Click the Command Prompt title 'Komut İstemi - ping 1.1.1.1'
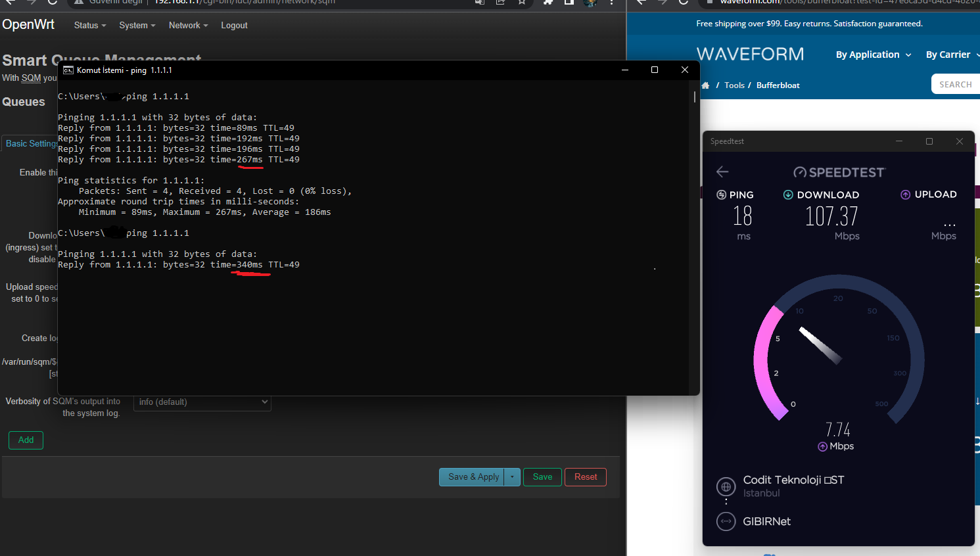Screen dimensions: 980x556 click(124, 70)
